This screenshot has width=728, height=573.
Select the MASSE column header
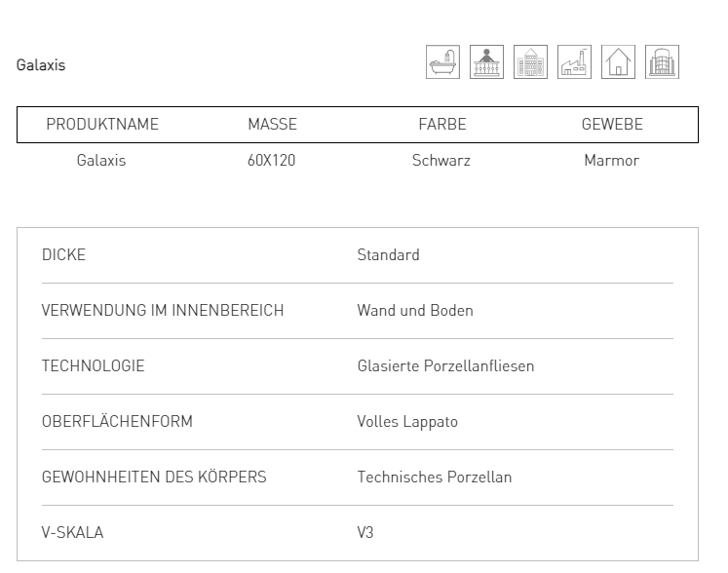coord(273,125)
